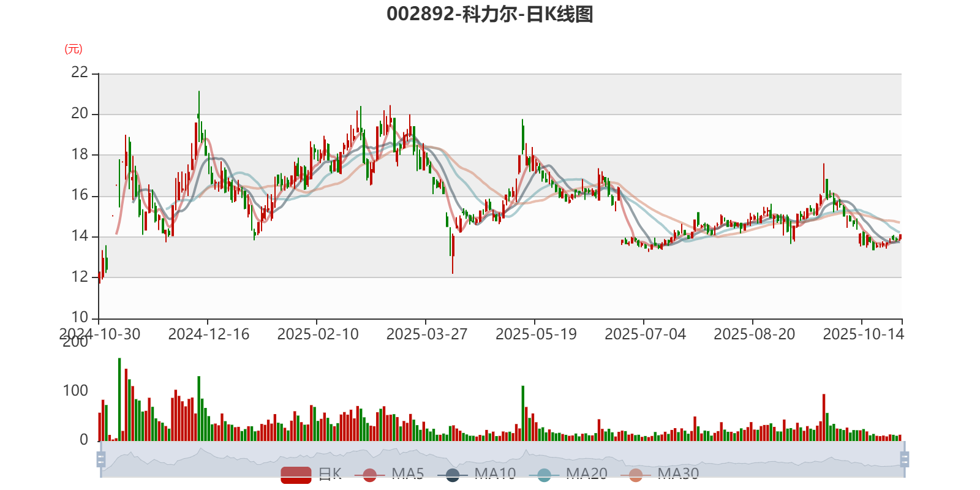Click the (元) unit label
The width and height of the screenshot is (980, 490).
(x=73, y=49)
